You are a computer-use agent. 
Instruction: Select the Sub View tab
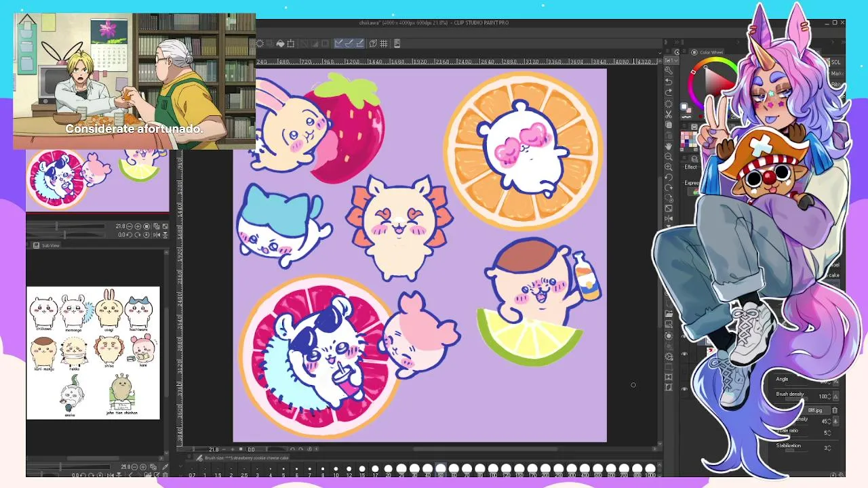click(x=47, y=245)
